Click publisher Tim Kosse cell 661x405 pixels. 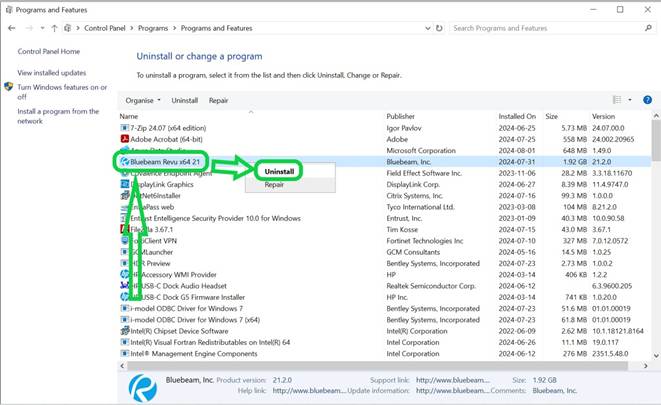402,230
